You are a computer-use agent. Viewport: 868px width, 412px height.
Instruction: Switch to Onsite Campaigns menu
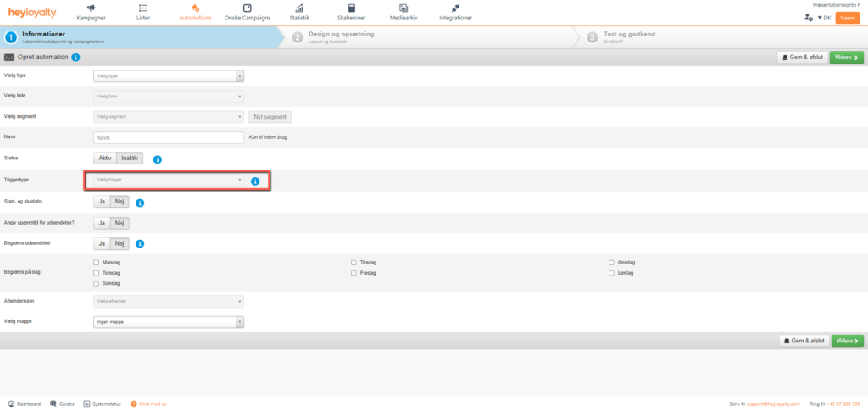[247, 13]
